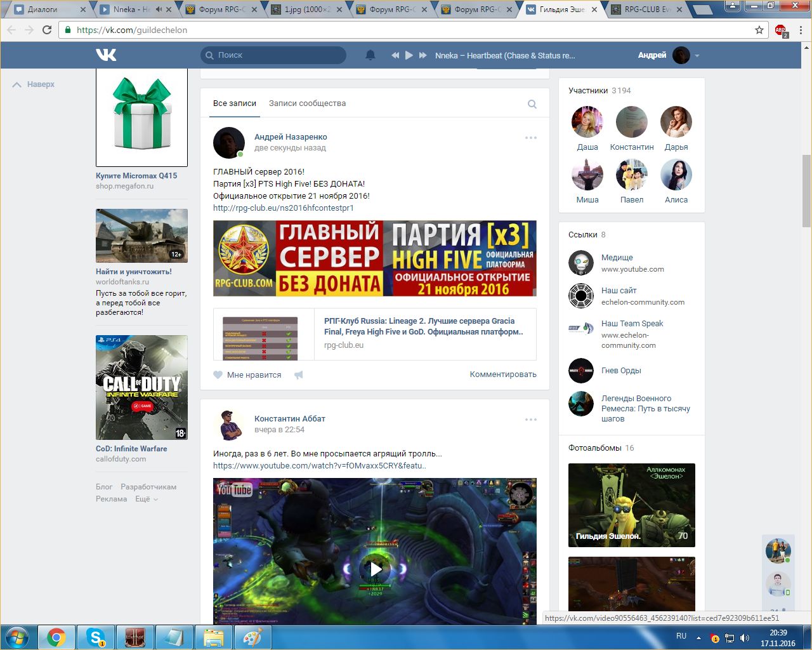The image size is (812, 650).
Task: Open the Легенды Военного Ремесла link
Action: click(646, 409)
